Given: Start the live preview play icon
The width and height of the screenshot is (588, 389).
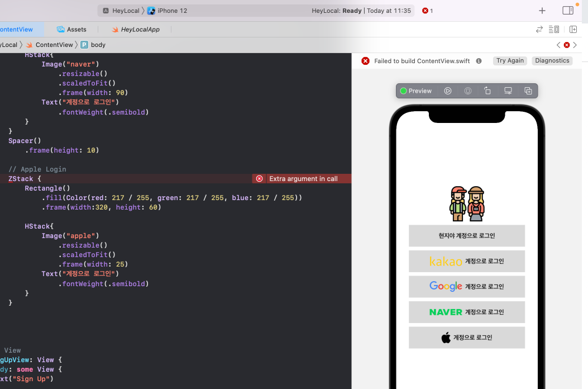Looking at the screenshot, I should pyautogui.click(x=448, y=91).
